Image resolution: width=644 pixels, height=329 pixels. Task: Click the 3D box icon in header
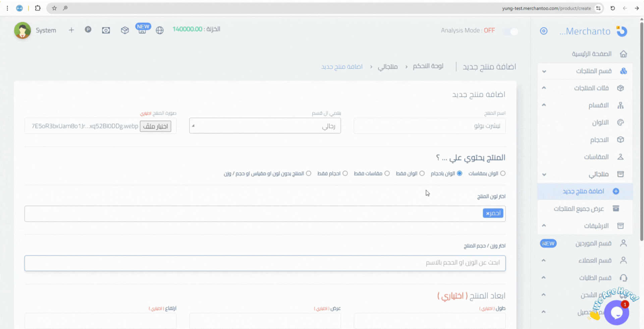point(125,30)
